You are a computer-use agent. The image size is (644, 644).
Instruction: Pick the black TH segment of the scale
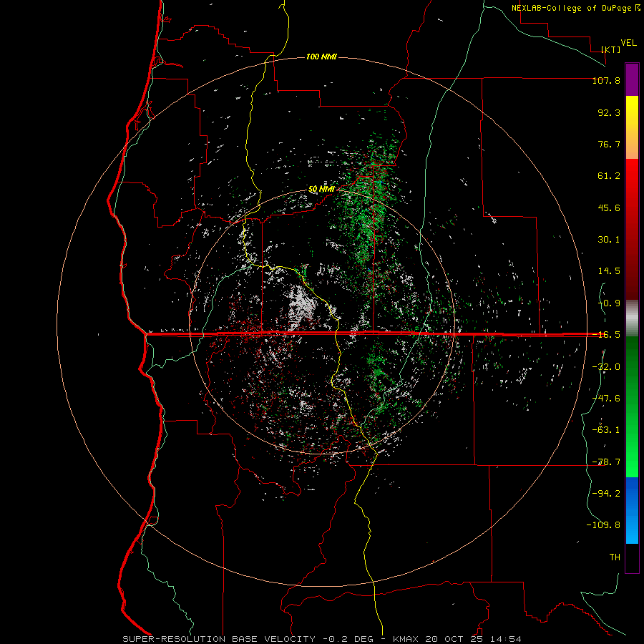632,558
